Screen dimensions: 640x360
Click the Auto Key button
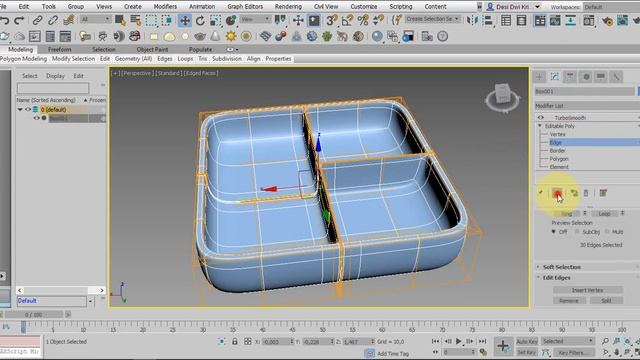[x=527, y=341]
